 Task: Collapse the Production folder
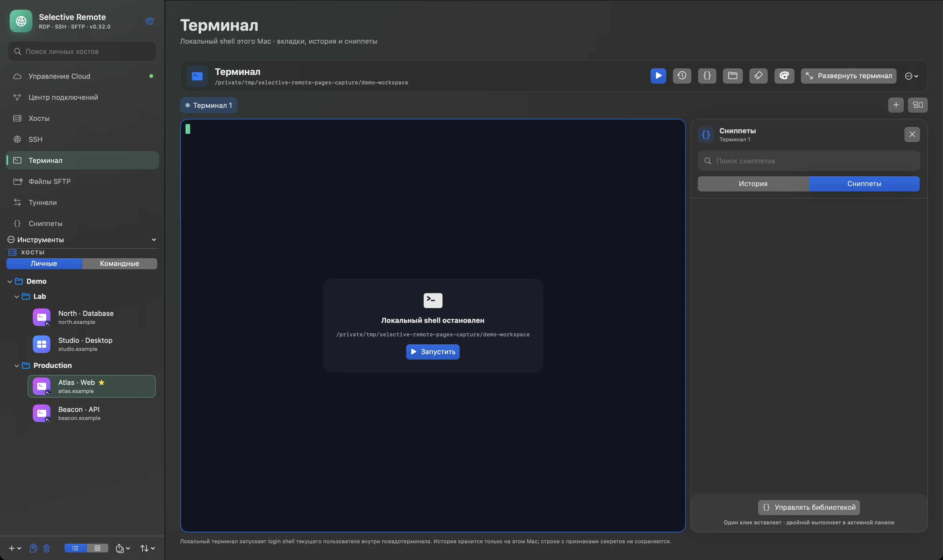point(17,366)
